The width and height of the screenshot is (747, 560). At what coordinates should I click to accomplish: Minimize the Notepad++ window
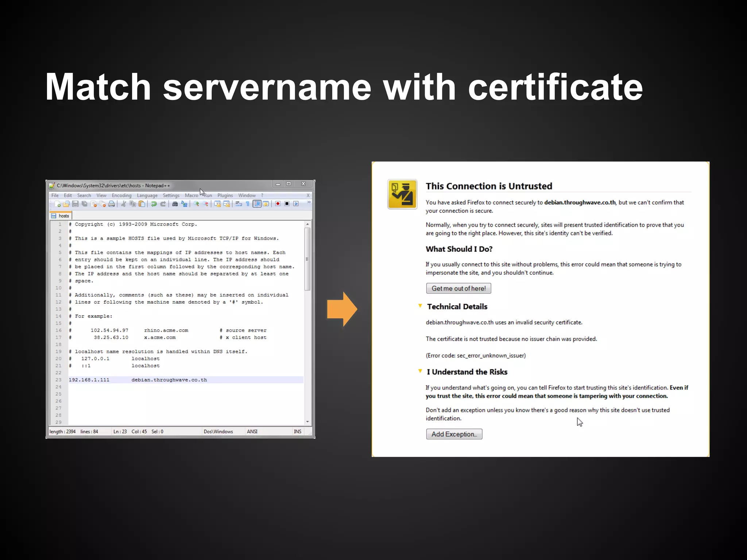point(278,184)
